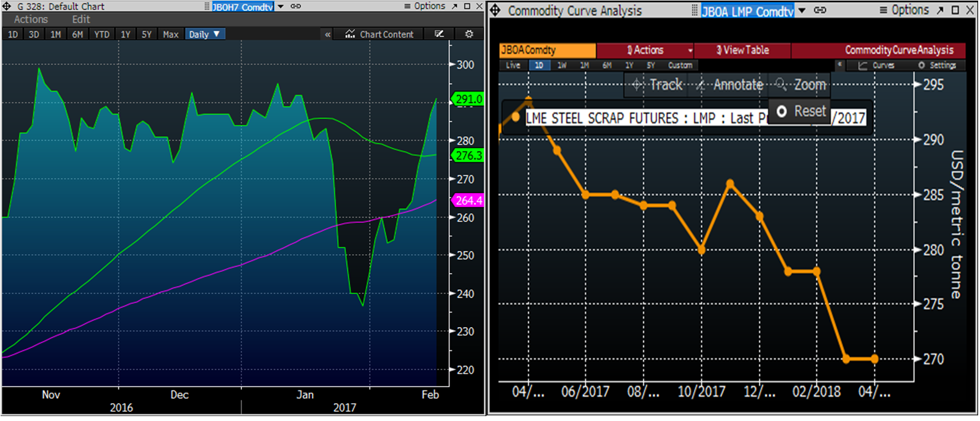Click Reset under the Zoom tool
980x421 pixels.
point(802,111)
